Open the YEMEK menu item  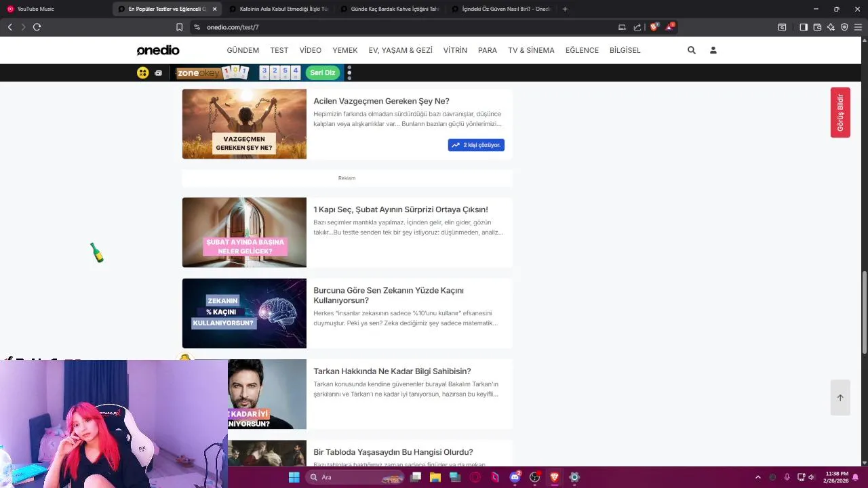click(345, 50)
